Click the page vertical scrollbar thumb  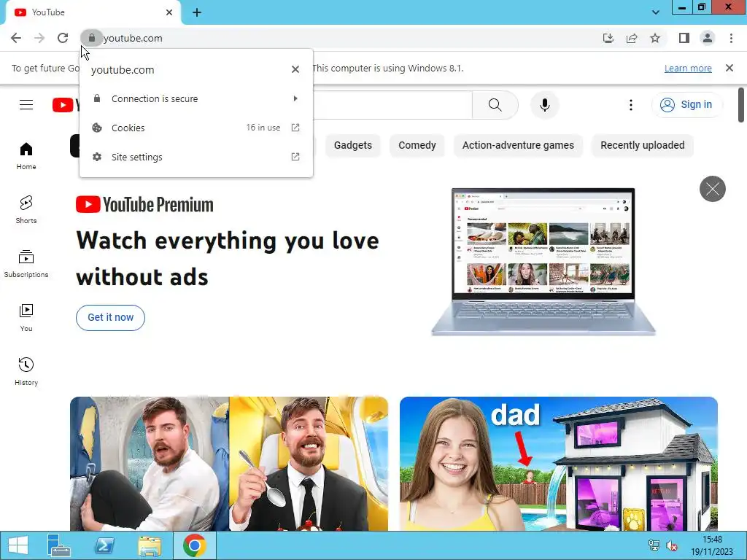pos(741,105)
